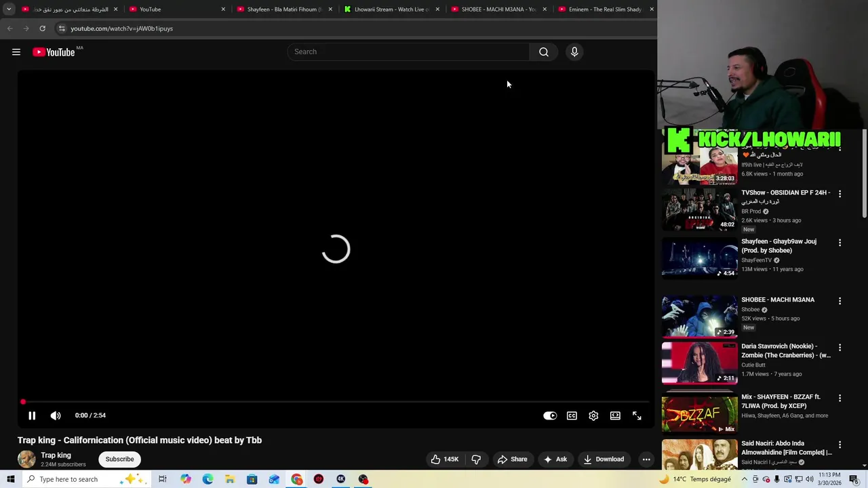Open Trap king channel avatar

26,459
